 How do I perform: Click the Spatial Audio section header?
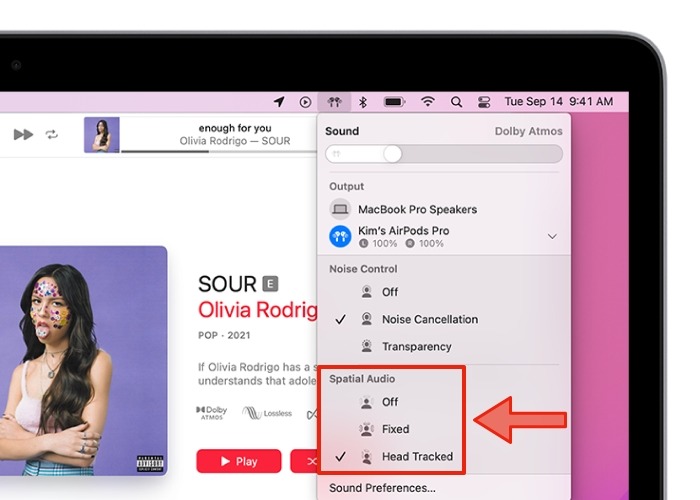tap(362, 379)
